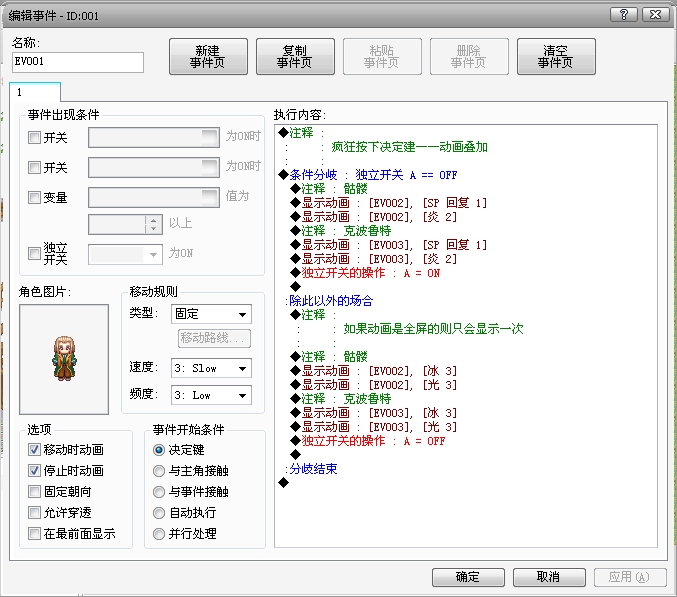Select first 注释: 骷髅 line under condition

(329, 189)
